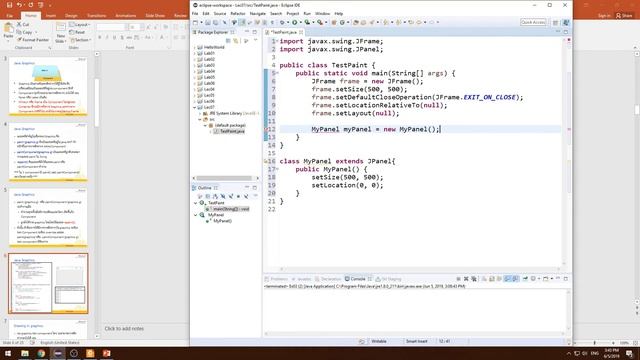Click Copy in PowerPoint clipboard group
The height and width of the screenshot is (360, 640).
(x=25, y=32)
